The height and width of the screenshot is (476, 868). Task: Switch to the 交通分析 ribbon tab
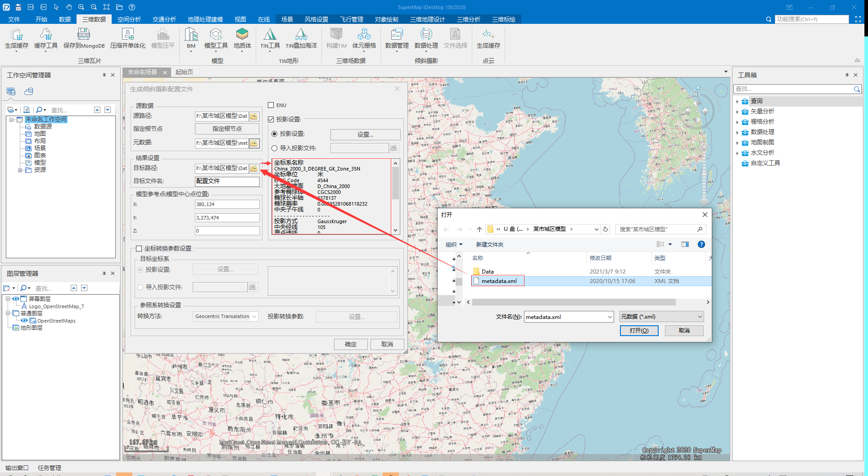tap(164, 19)
